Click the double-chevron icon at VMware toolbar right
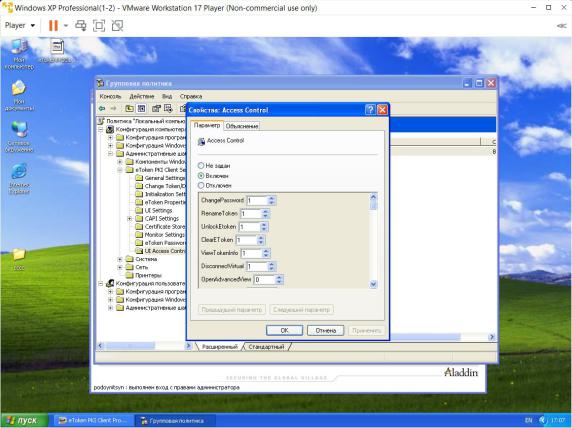572x428 pixels. click(x=561, y=26)
